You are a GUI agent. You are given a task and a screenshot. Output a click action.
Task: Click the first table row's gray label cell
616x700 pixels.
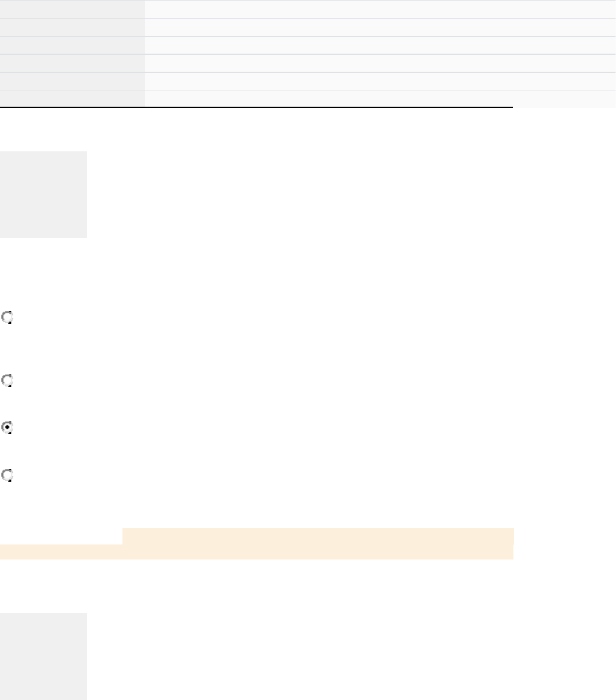(x=72, y=9)
